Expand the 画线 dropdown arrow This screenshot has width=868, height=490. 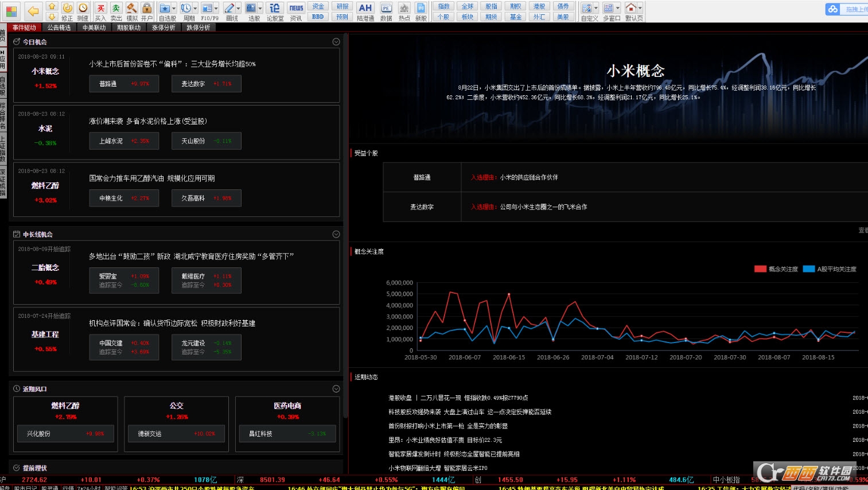click(x=238, y=9)
